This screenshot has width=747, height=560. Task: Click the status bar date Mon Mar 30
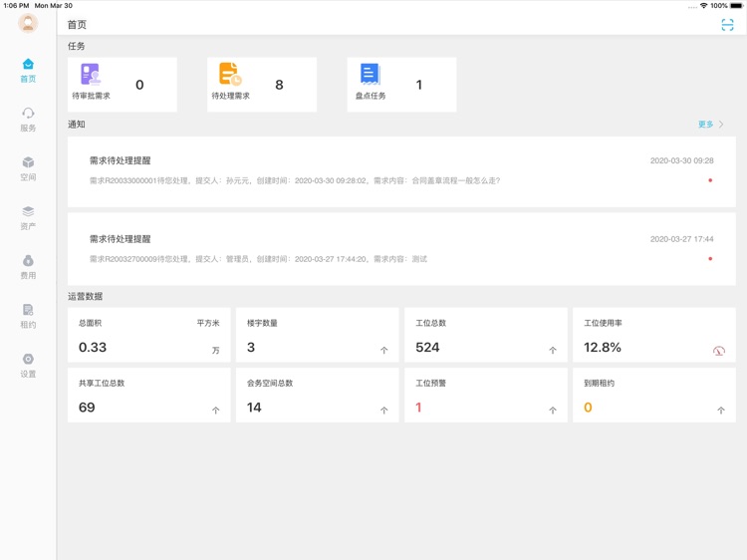click(x=54, y=6)
